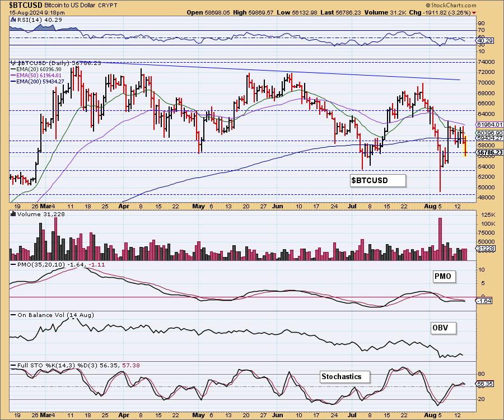
Task: Click the -1.64 PMO value tag at right
Action: 484,301
